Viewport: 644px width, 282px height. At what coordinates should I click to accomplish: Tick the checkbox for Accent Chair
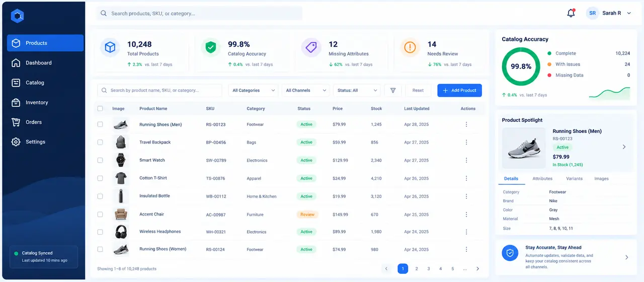tap(100, 214)
